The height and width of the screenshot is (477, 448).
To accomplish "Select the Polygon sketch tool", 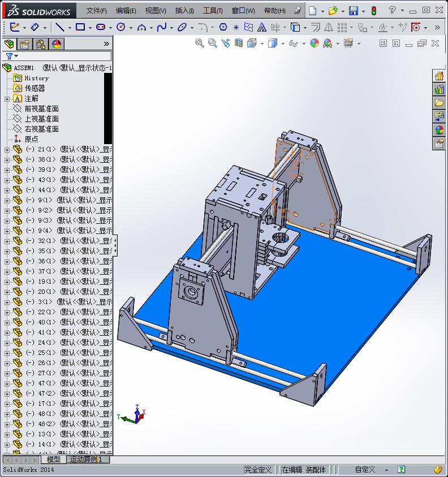I will pos(223,27).
